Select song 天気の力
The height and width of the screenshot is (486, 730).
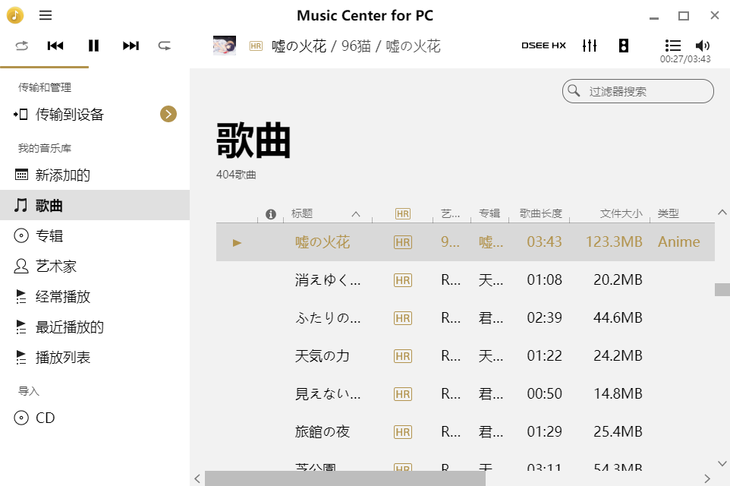(465, 356)
